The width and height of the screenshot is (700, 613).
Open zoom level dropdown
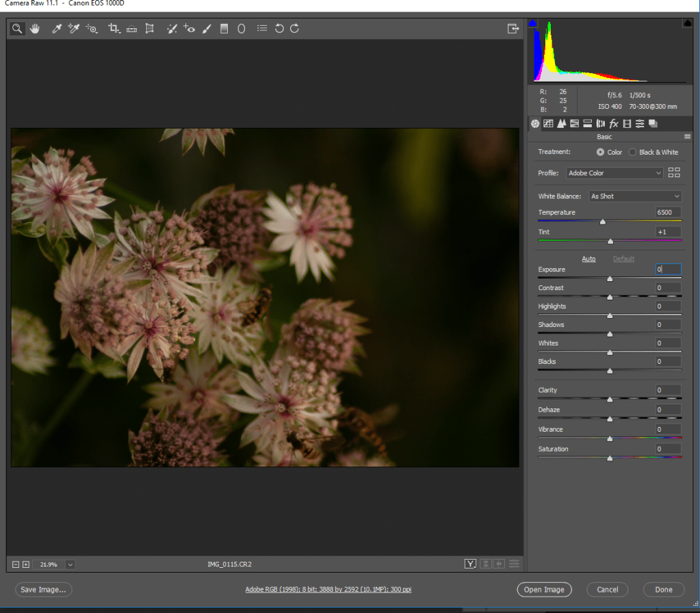[70, 564]
